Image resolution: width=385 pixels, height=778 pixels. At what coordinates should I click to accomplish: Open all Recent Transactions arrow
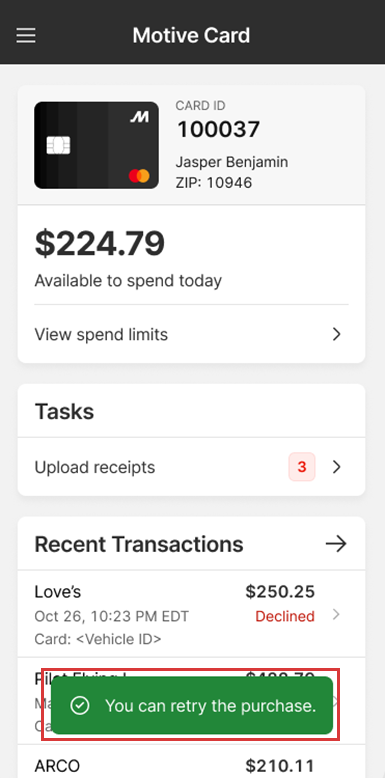point(336,544)
